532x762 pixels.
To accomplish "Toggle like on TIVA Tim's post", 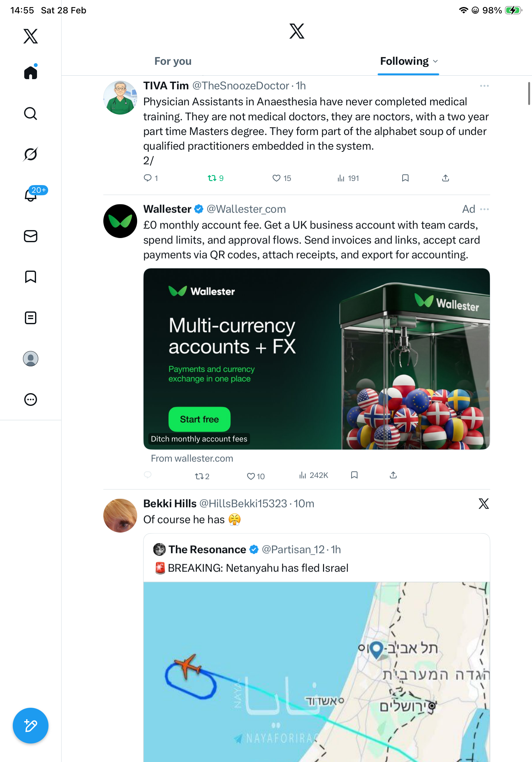I will click(x=276, y=178).
